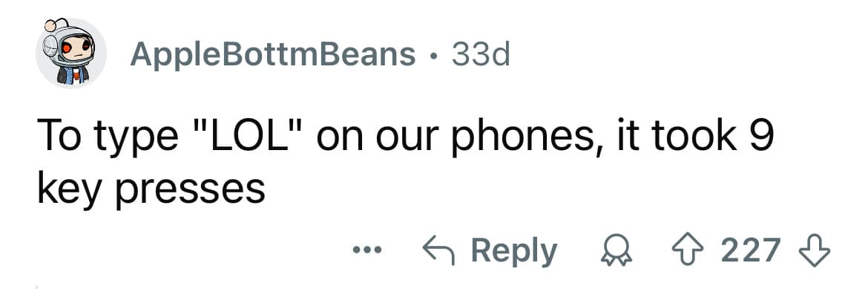This screenshot has width=868, height=289.
Task: Visit the AppleBottmBeans user profile
Action: click(272, 54)
